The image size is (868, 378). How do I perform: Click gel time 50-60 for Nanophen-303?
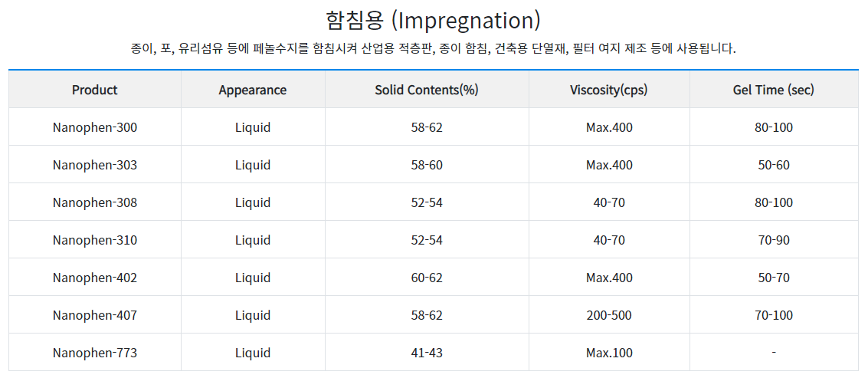tap(774, 165)
